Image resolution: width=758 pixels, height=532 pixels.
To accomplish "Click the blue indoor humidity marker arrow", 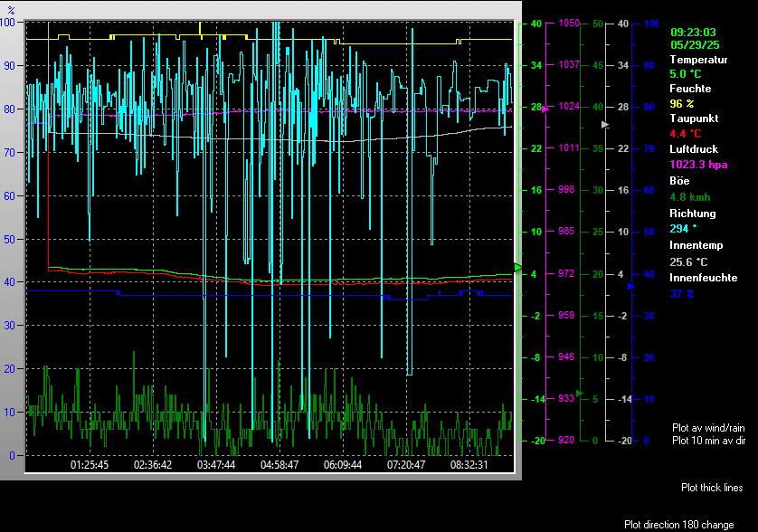I will 631,287.
